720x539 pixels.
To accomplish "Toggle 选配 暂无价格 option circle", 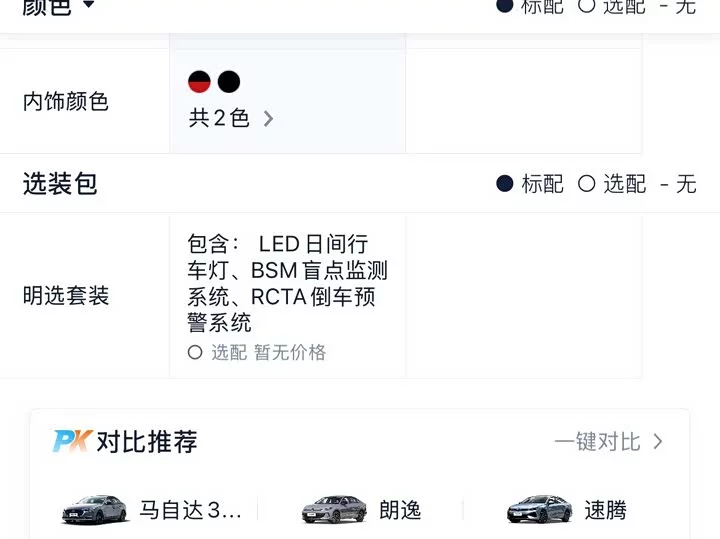I will [195, 353].
